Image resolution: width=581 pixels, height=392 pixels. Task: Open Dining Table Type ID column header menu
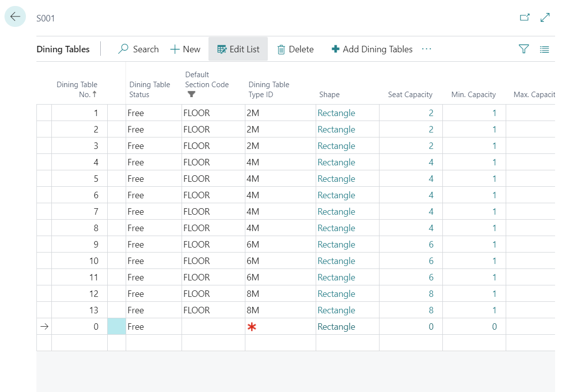point(269,89)
